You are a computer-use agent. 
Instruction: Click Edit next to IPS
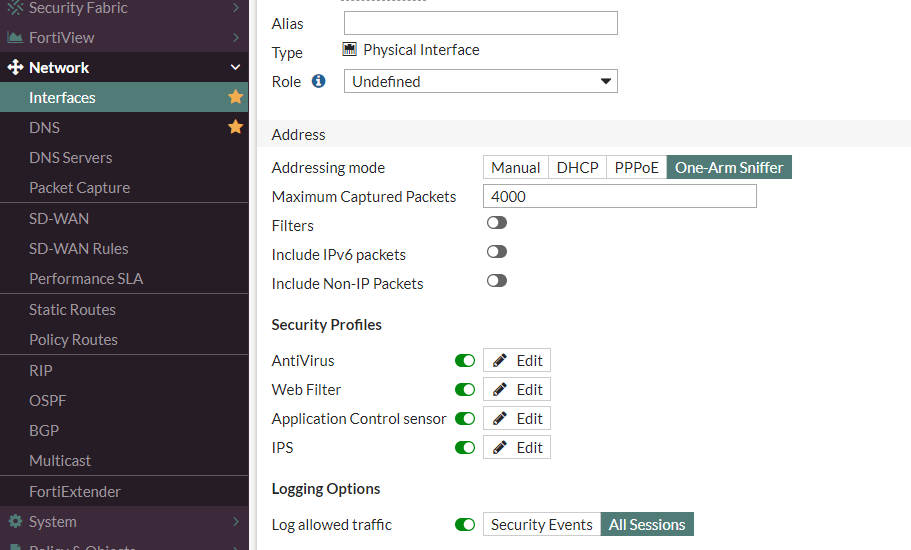[517, 448]
